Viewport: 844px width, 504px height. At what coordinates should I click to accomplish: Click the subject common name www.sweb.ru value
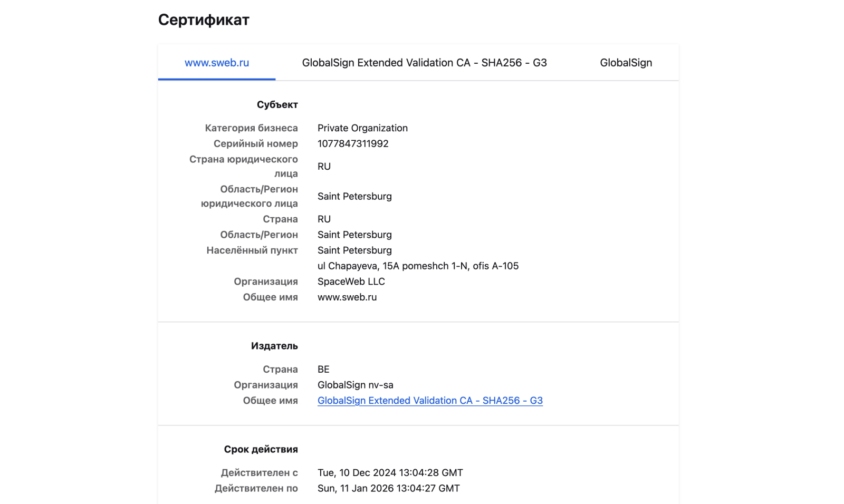pos(347,297)
